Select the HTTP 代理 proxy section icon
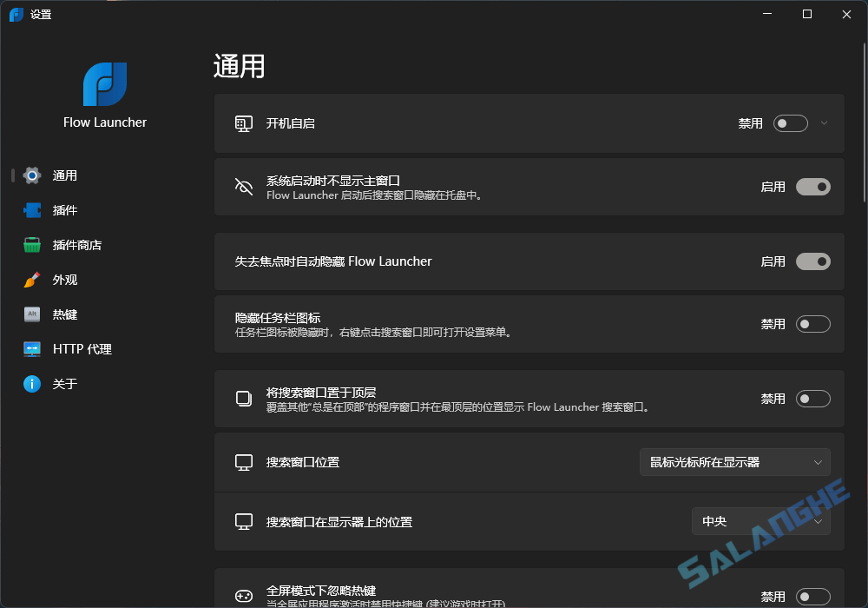868x608 pixels. [31, 348]
